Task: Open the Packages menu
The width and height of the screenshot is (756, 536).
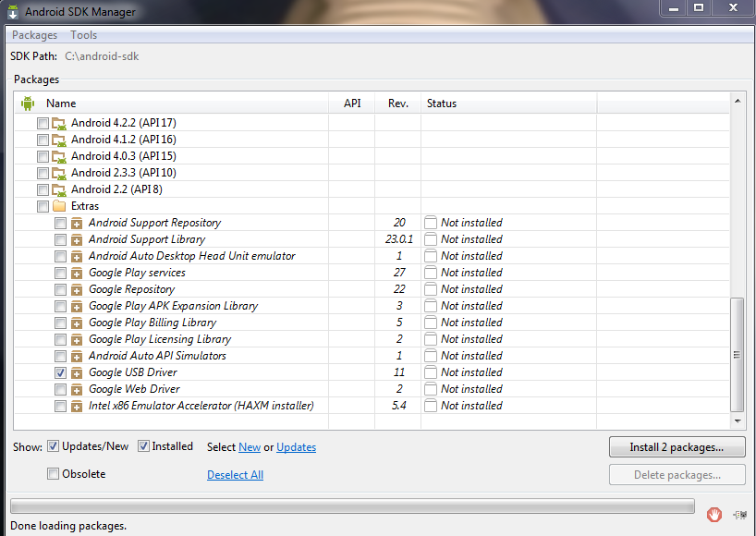Action: pyautogui.click(x=35, y=35)
